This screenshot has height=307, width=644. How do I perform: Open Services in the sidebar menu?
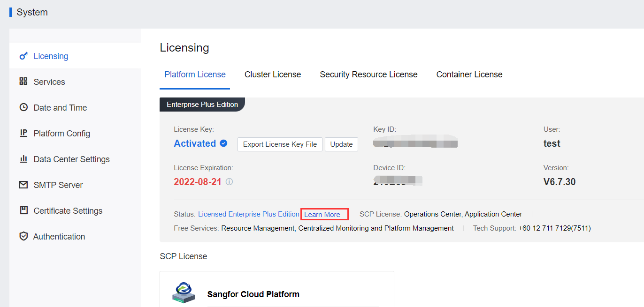[x=49, y=82]
